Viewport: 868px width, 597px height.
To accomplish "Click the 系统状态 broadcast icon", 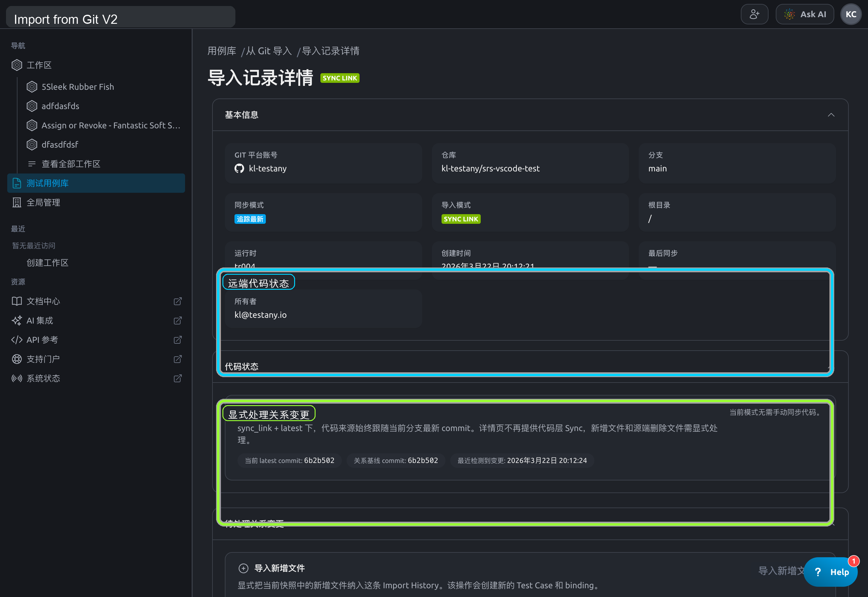I will (x=17, y=378).
